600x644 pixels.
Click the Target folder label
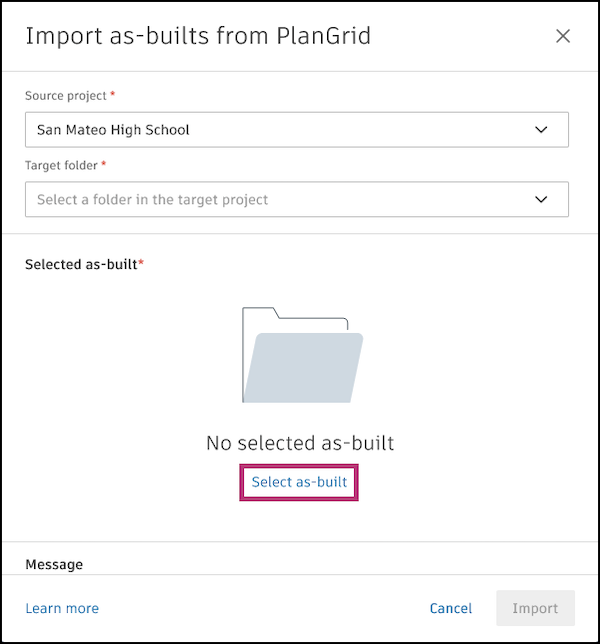click(x=61, y=166)
